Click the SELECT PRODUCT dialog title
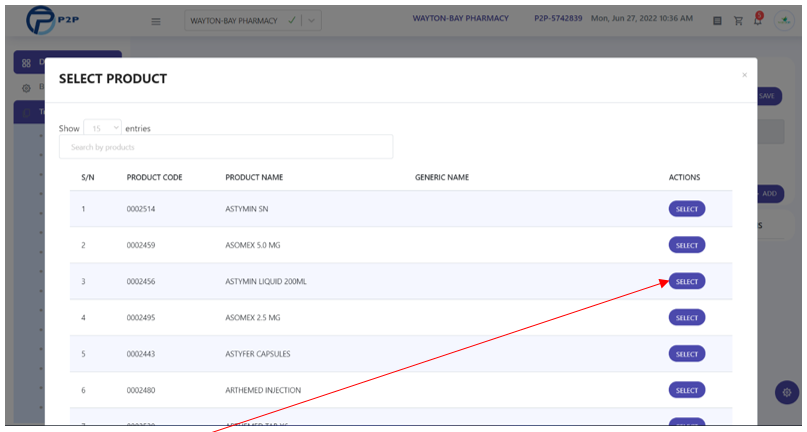The width and height of the screenshot is (807, 432). click(x=113, y=79)
